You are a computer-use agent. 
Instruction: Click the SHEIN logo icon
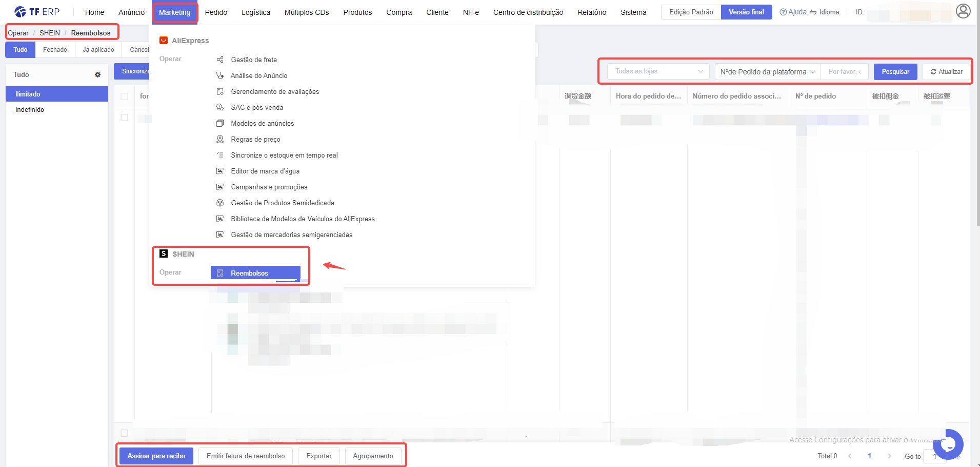(x=164, y=254)
